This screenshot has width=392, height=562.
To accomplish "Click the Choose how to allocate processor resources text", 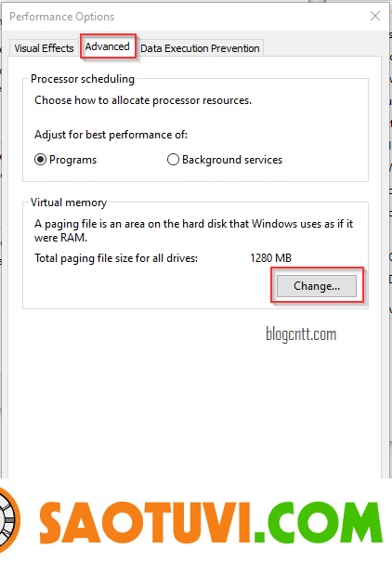I will (143, 100).
